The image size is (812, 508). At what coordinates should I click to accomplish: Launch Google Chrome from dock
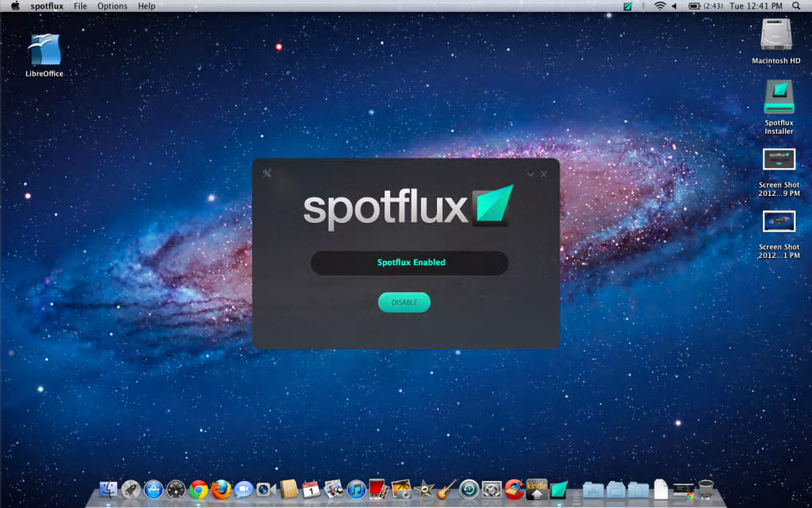pos(198,490)
